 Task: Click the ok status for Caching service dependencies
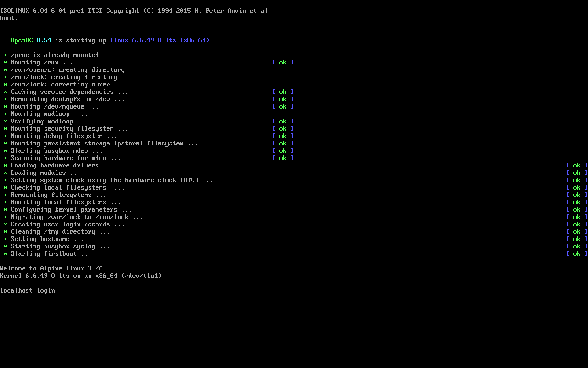click(283, 92)
